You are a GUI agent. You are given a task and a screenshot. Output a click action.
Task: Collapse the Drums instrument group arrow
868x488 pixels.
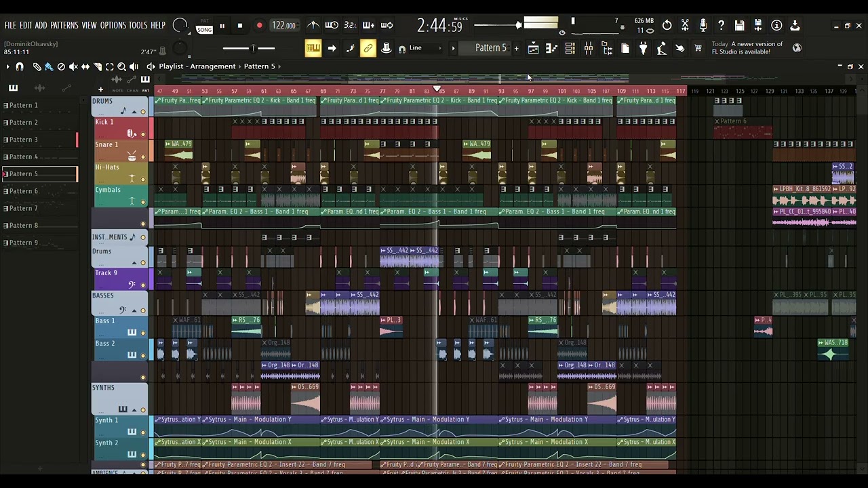pos(134,262)
